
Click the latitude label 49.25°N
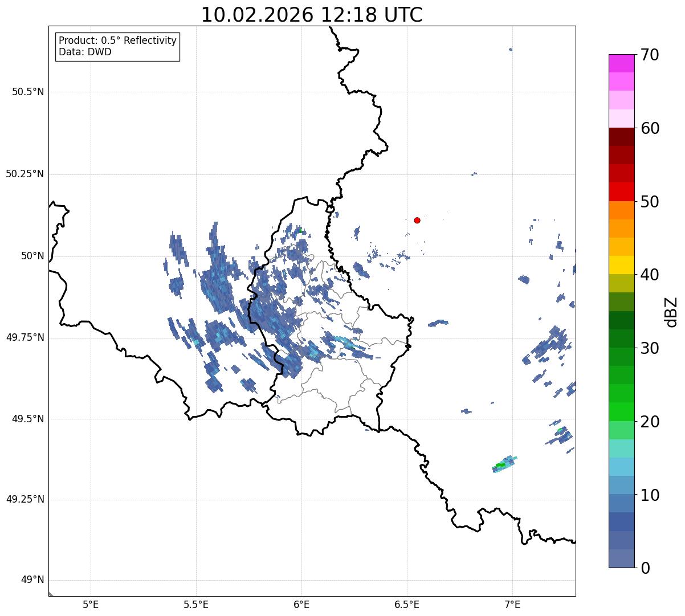[x=25, y=500]
